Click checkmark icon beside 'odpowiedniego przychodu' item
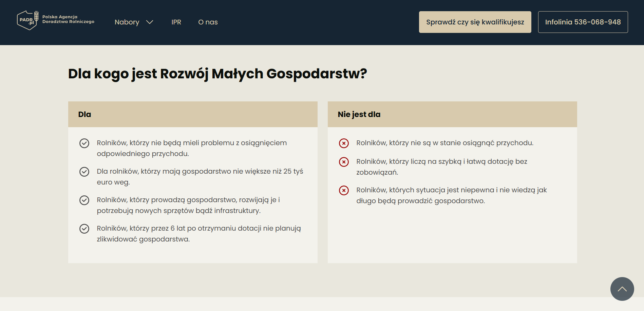Image resolution: width=644 pixels, height=311 pixels. click(84, 143)
